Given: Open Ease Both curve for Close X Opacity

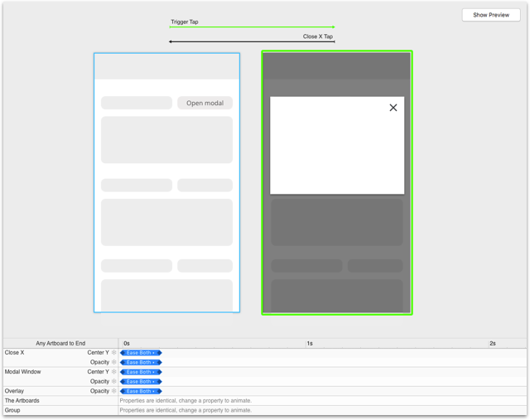Looking at the screenshot, I should pos(141,362).
